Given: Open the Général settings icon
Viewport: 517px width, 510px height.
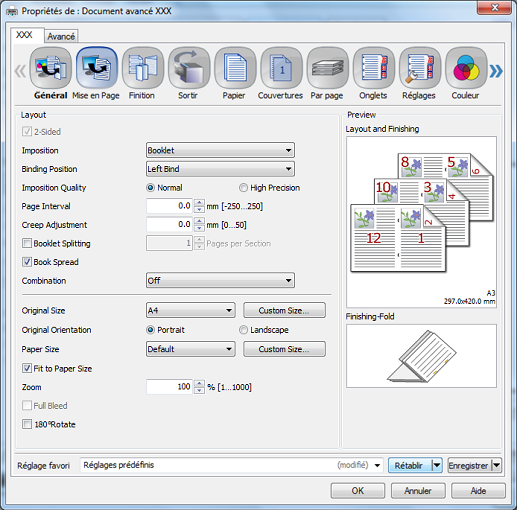Looking at the screenshot, I should [50, 68].
